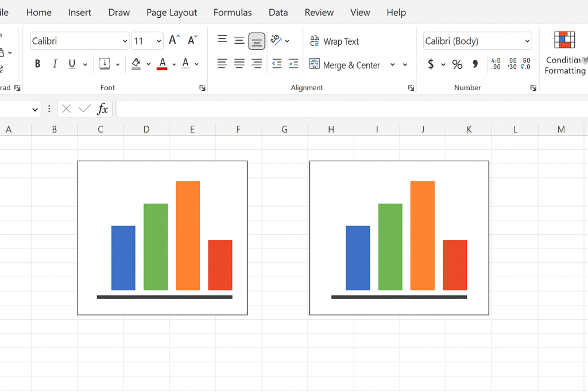Screen dimensions: 588x392
Task: Expand the Borders dropdown arrow
Action: tap(117, 64)
